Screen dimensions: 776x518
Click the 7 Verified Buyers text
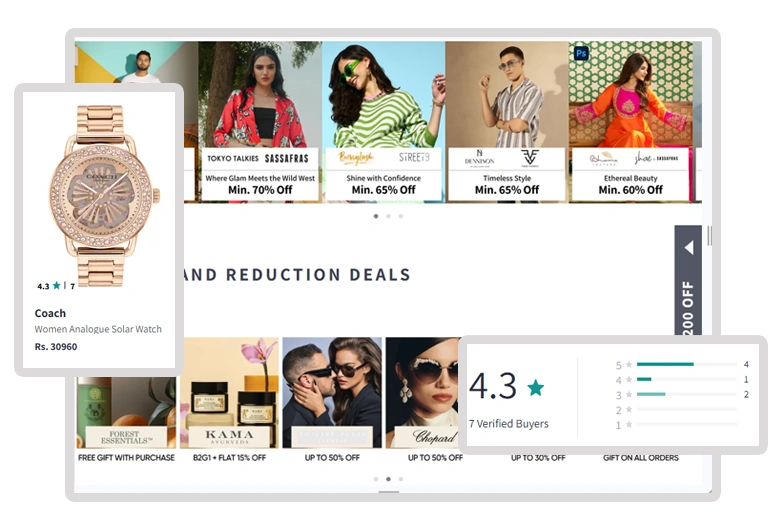[x=509, y=424]
